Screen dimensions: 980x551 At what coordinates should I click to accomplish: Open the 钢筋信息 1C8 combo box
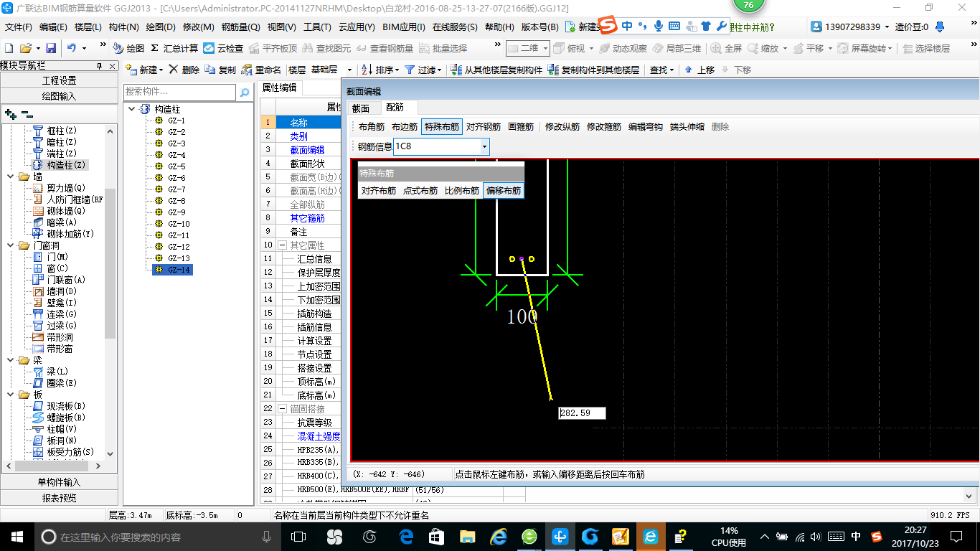(441, 146)
